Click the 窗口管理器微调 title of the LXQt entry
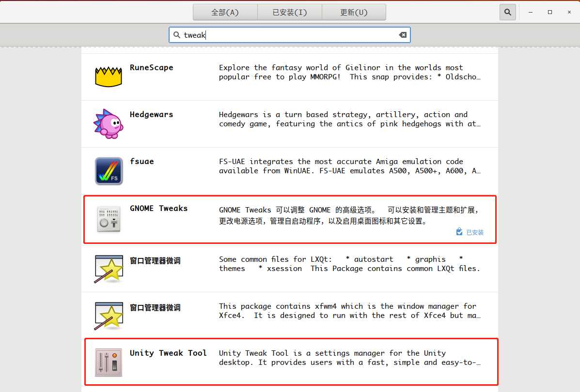Viewport: 580px width, 392px height. tap(155, 260)
